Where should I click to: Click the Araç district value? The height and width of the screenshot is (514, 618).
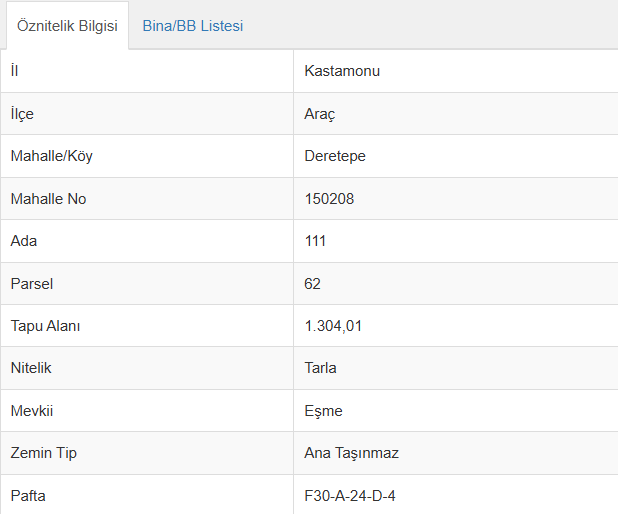(320, 114)
